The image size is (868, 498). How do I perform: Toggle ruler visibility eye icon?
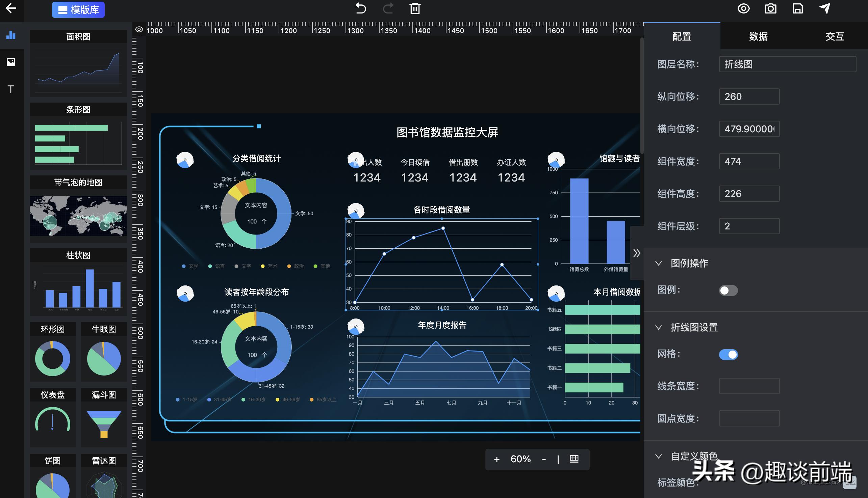point(139,30)
